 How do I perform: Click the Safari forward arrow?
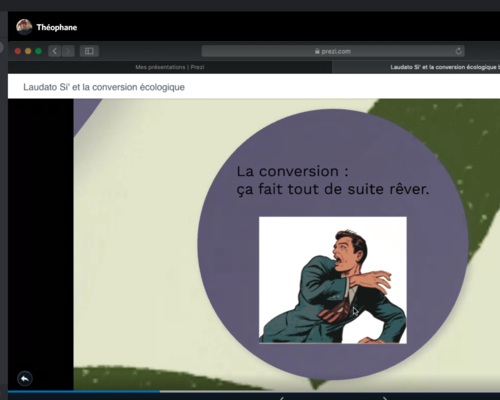coord(68,51)
